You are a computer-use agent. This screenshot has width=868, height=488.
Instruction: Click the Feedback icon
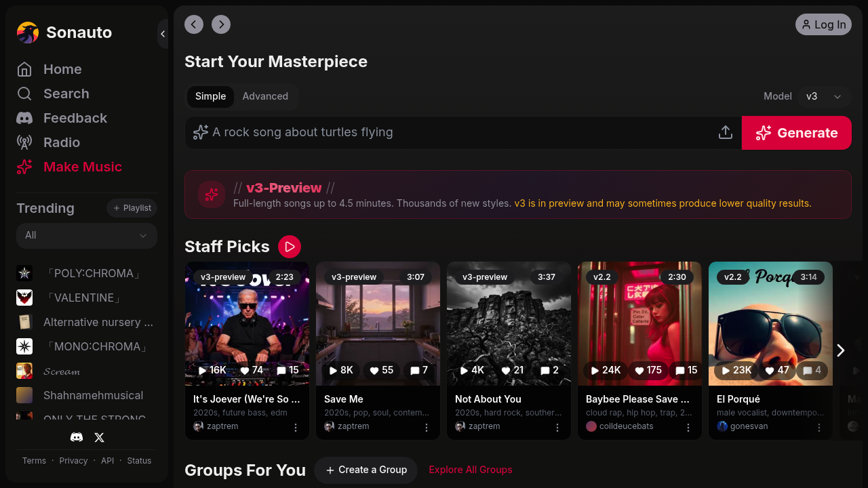pos(23,118)
